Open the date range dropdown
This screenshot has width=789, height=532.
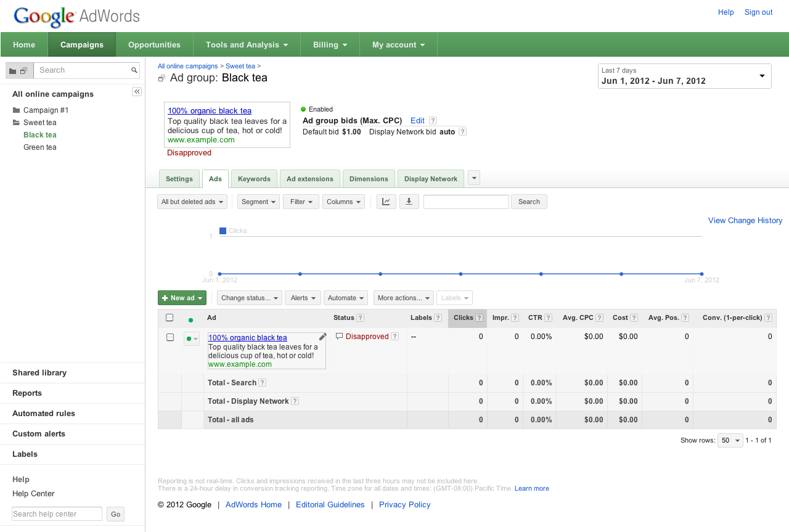coord(684,76)
